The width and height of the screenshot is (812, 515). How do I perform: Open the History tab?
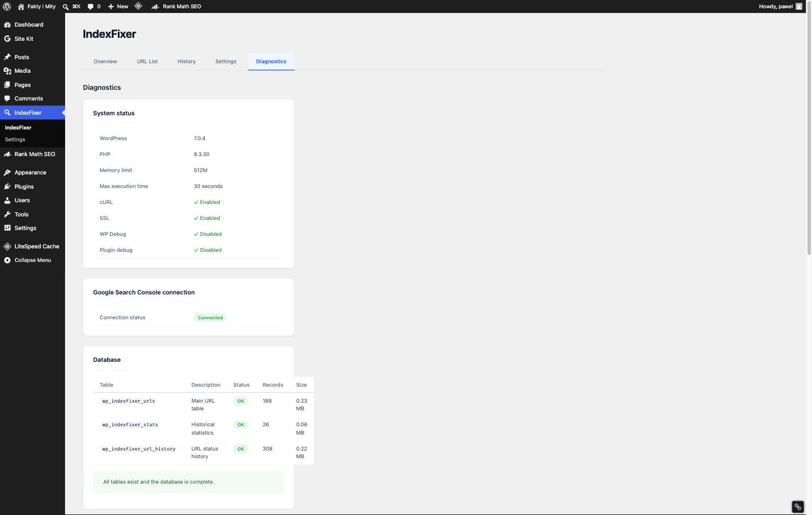coord(186,61)
